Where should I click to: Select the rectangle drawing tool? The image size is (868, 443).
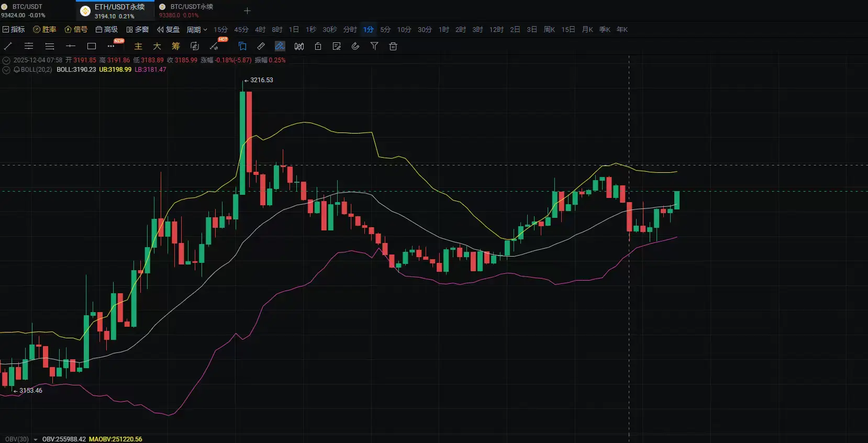[x=92, y=46]
